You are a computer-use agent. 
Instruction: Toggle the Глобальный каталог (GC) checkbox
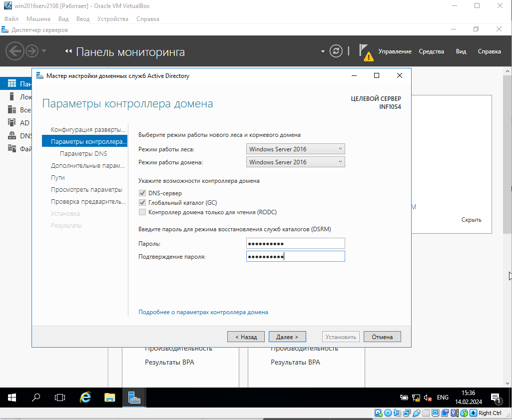pos(142,203)
